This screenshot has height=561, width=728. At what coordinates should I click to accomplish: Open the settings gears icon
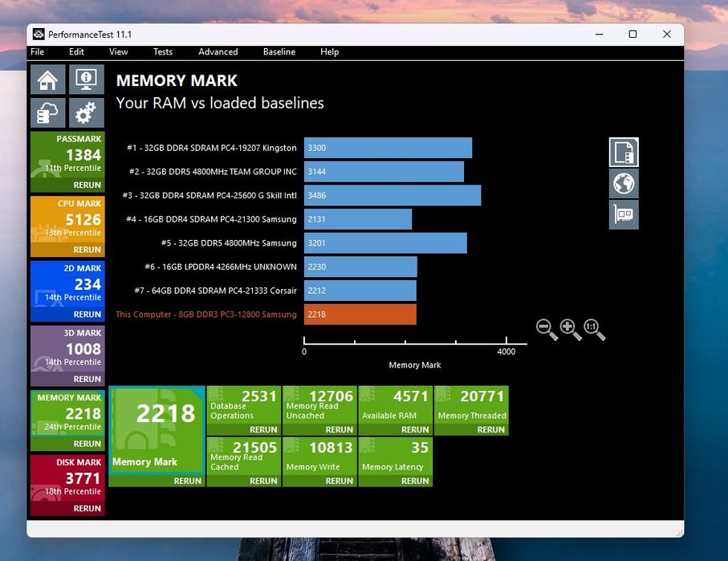pos(87,112)
